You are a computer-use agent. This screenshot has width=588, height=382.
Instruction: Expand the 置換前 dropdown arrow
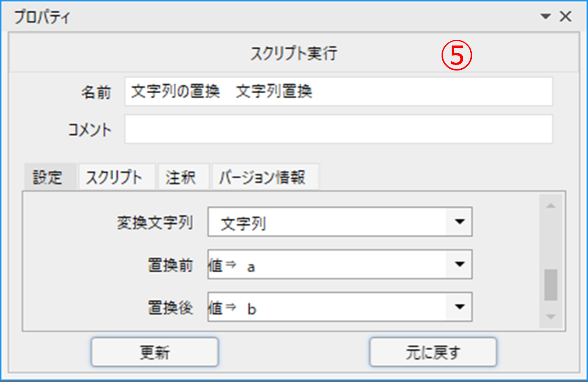pyautogui.click(x=459, y=264)
